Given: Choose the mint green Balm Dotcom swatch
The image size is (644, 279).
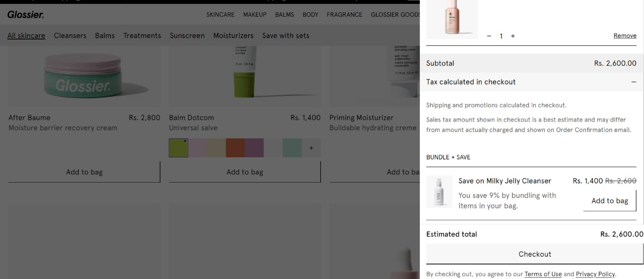Looking at the screenshot, I should 292,148.
